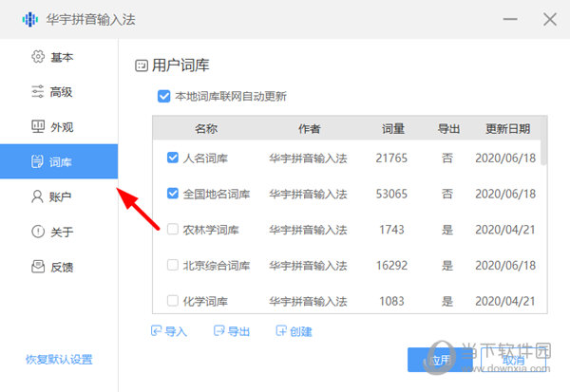Click the 导入 import icon
This screenshot has height=392, width=570.
click(x=156, y=330)
